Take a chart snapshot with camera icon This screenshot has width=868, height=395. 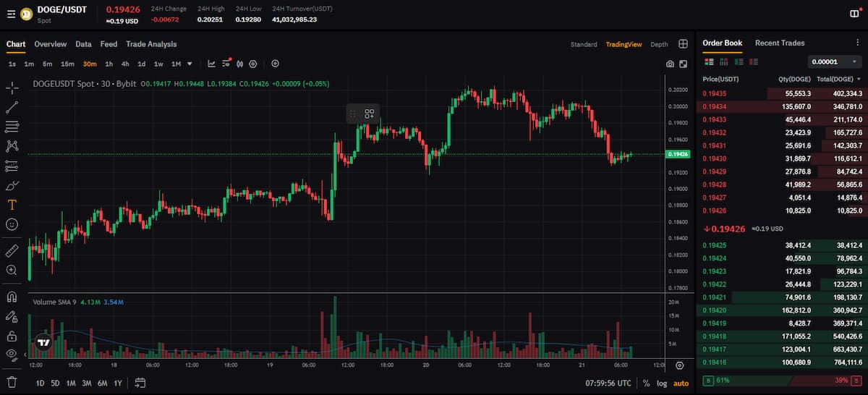[x=670, y=64]
